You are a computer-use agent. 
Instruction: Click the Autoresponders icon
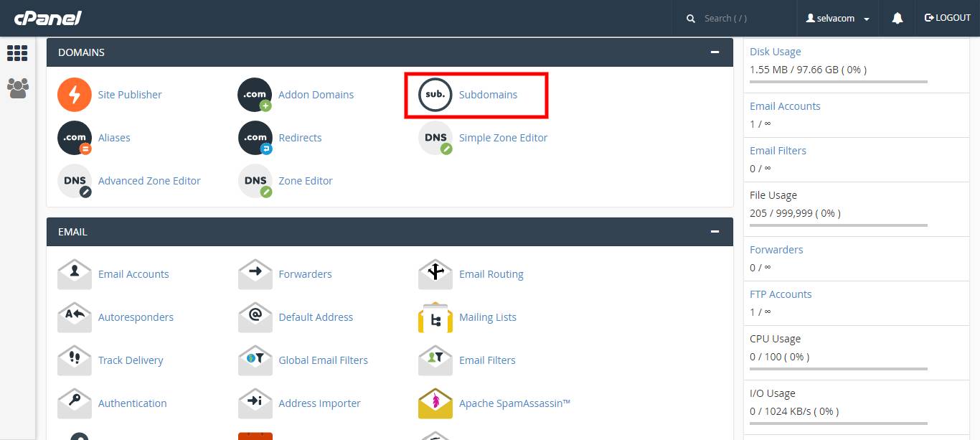point(75,317)
